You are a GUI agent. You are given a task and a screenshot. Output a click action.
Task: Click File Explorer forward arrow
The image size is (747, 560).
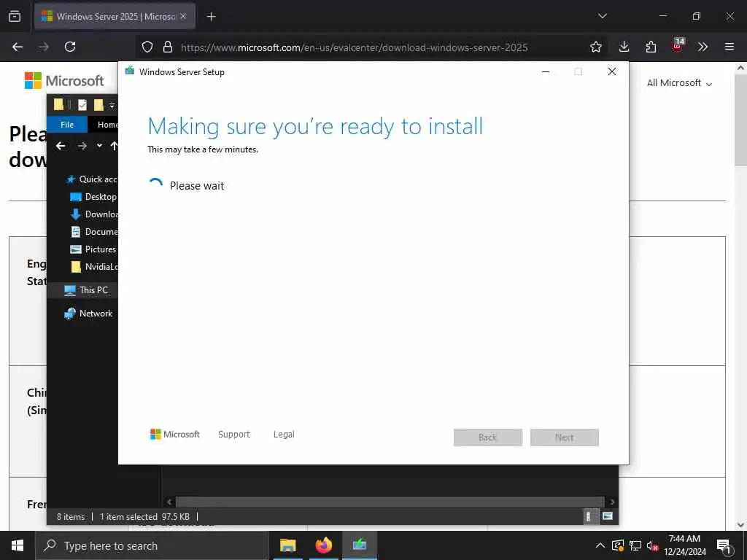(x=82, y=146)
